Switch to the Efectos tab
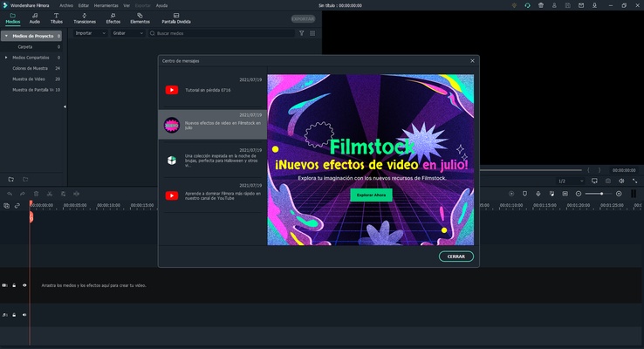This screenshot has height=349, width=644. click(113, 18)
